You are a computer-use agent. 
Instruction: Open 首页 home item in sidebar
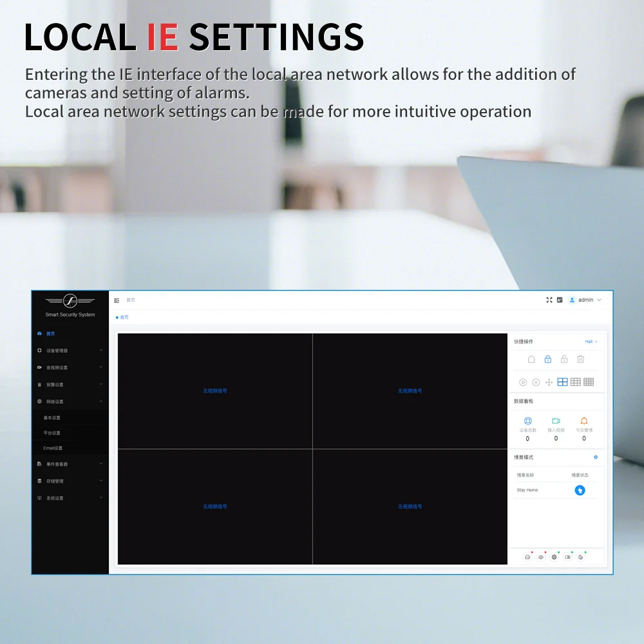70,334
